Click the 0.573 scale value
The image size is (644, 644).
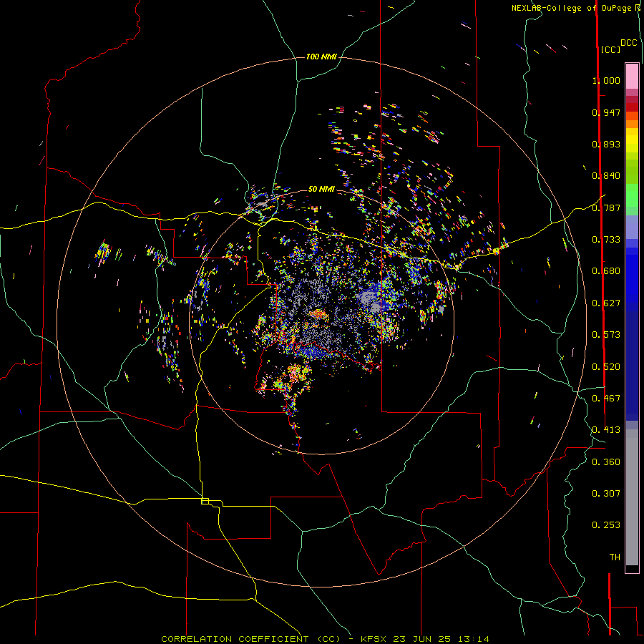click(606, 335)
